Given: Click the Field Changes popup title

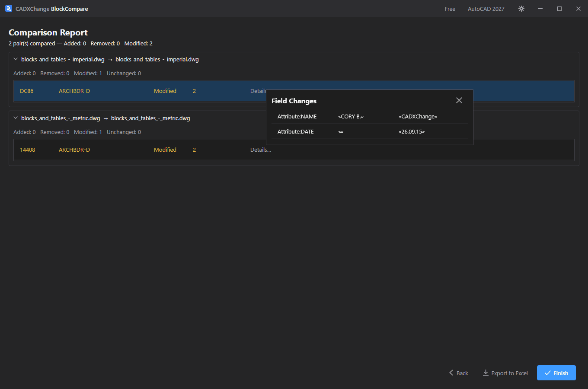Looking at the screenshot, I should (x=294, y=101).
